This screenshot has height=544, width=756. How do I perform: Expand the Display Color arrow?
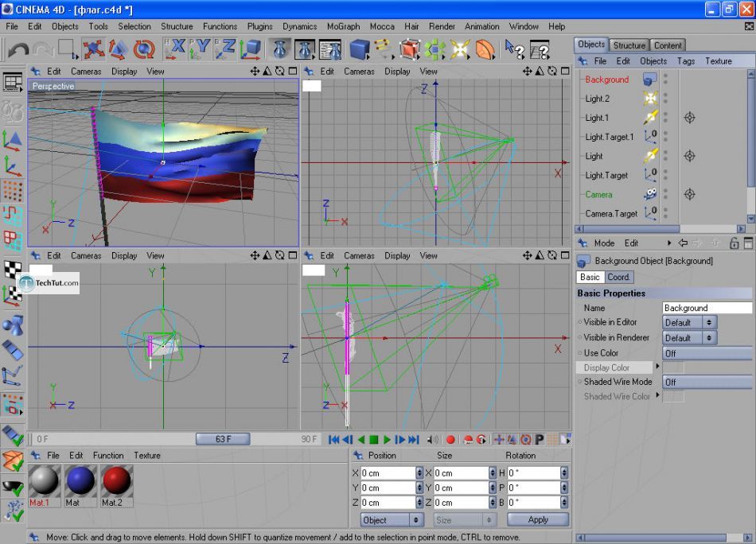coord(657,367)
